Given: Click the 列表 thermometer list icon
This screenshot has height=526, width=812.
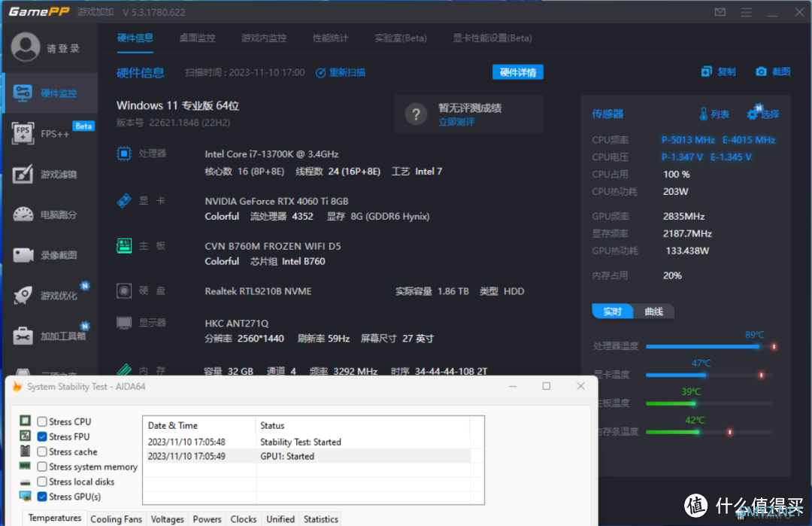Looking at the screenshot, I should pos(703,114).
